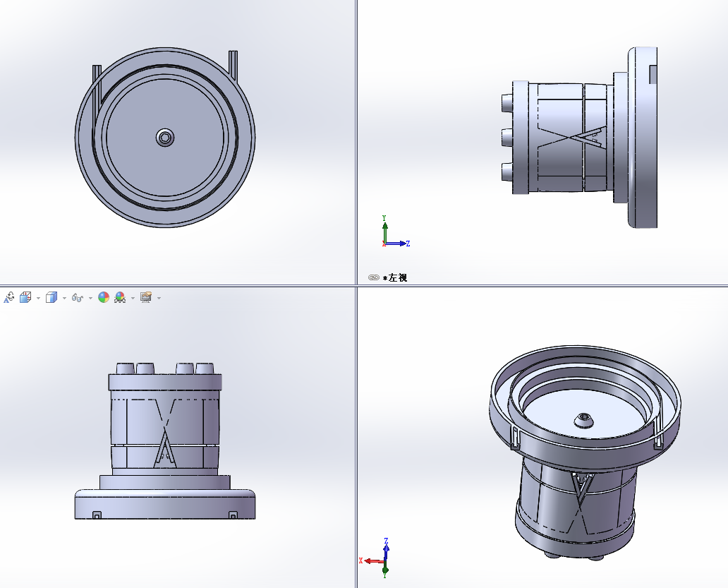Select the Display Style cube icon
This screenshot has height=588, width=728.
51,297
